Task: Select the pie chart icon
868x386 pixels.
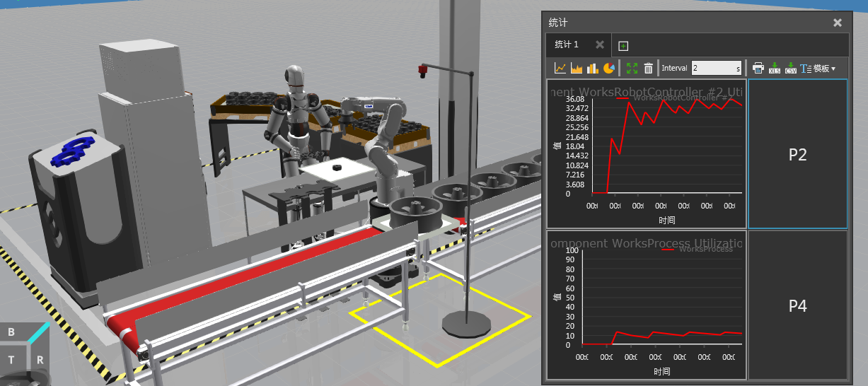Action: pos(608,68)
